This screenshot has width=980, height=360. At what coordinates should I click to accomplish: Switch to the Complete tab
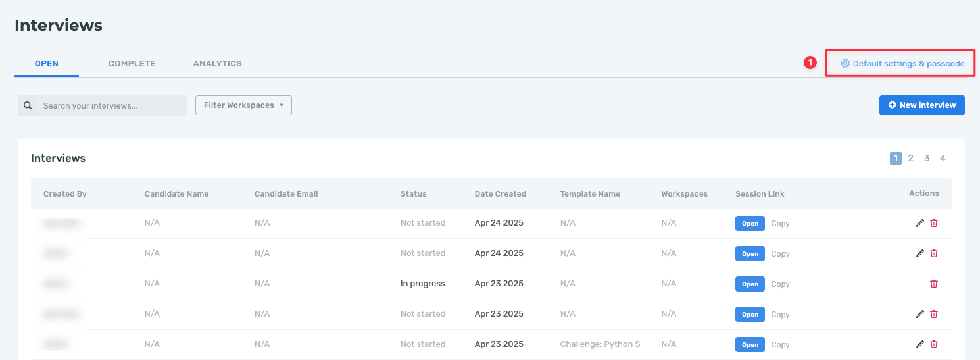[132, 64]
